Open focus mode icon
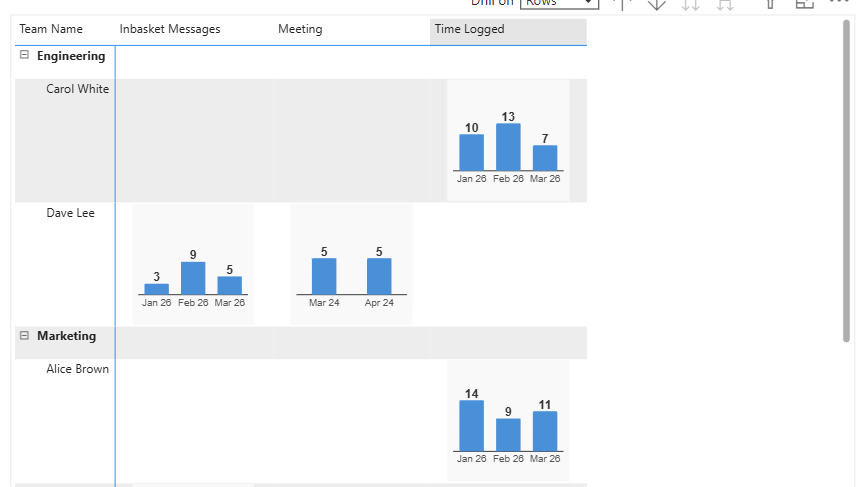This screenshot has height=487, width=860. 805,4
